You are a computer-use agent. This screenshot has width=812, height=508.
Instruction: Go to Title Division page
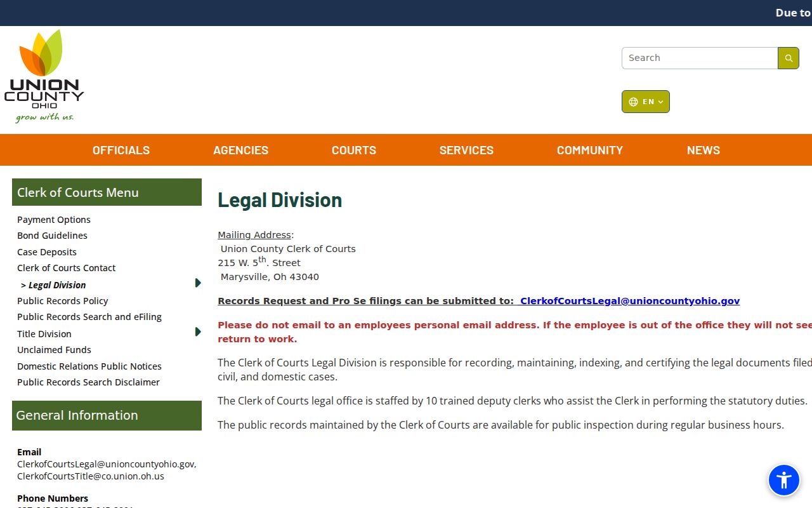point(44,334)
